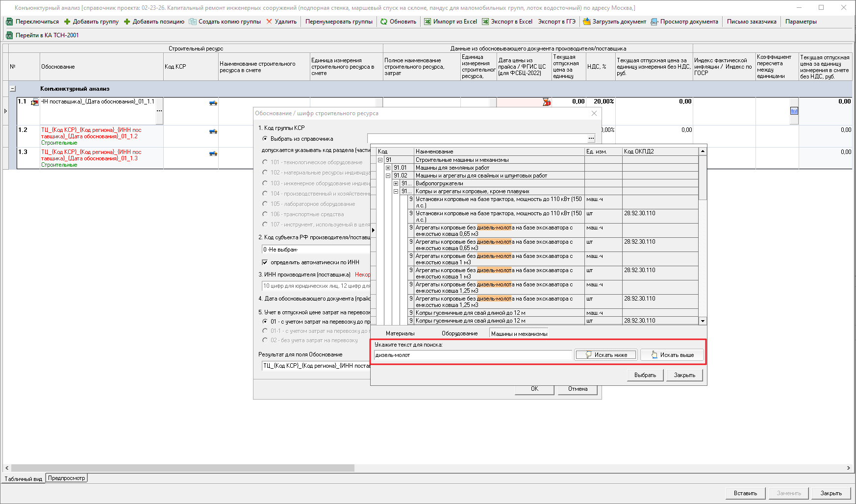Select radio option '01 - с учетом затрат на перевозку'
The height and width of the screenshot is (504, 856).
(x=265, y=322)
